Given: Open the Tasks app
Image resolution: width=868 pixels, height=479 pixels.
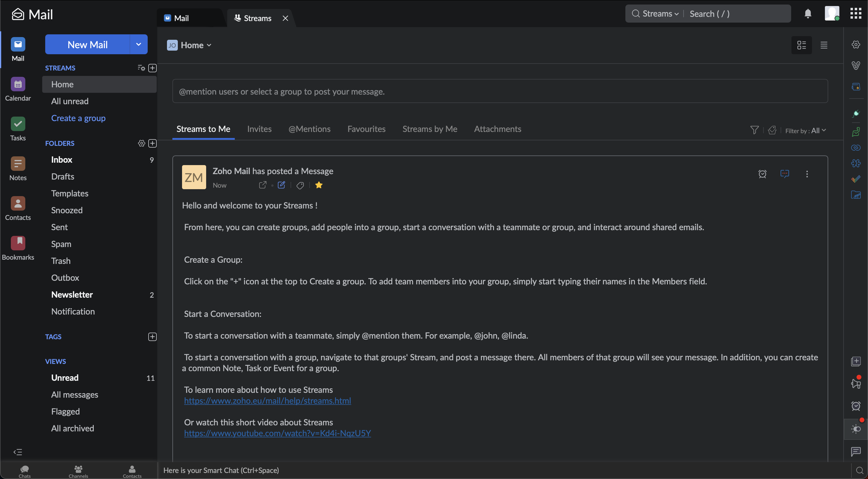Looking at the screenshot, I should pyautogui.click(x=18, y=129).
